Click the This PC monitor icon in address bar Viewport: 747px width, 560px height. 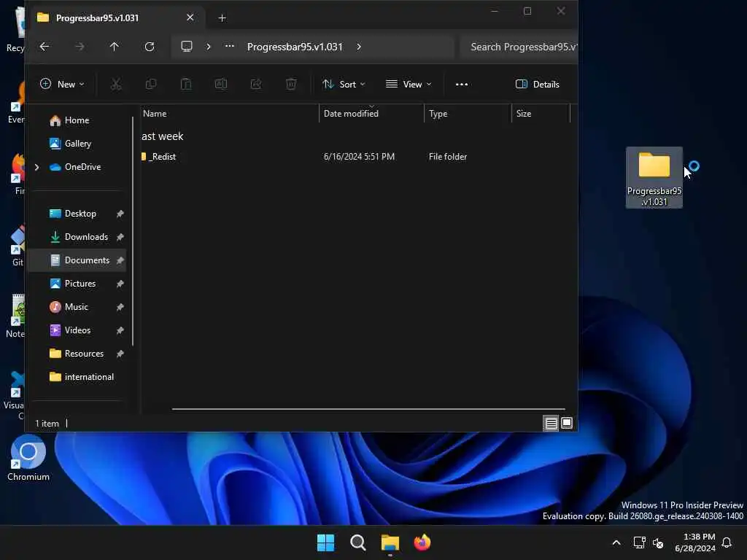click(187, 47)
